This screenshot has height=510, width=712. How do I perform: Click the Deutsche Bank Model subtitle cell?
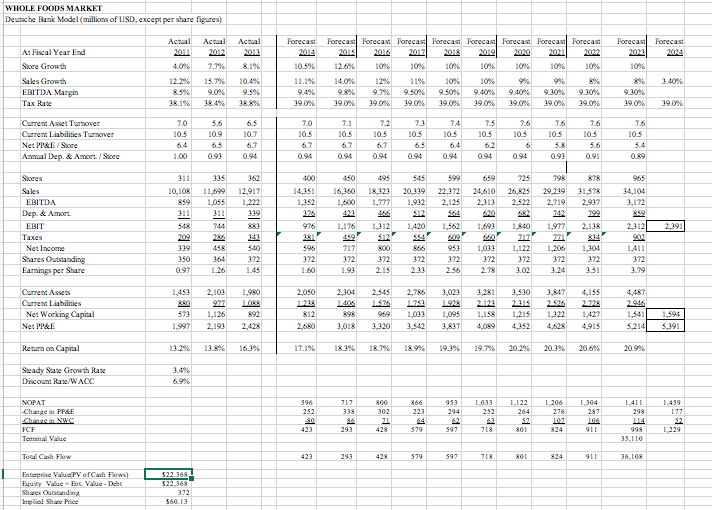[113, 19]
